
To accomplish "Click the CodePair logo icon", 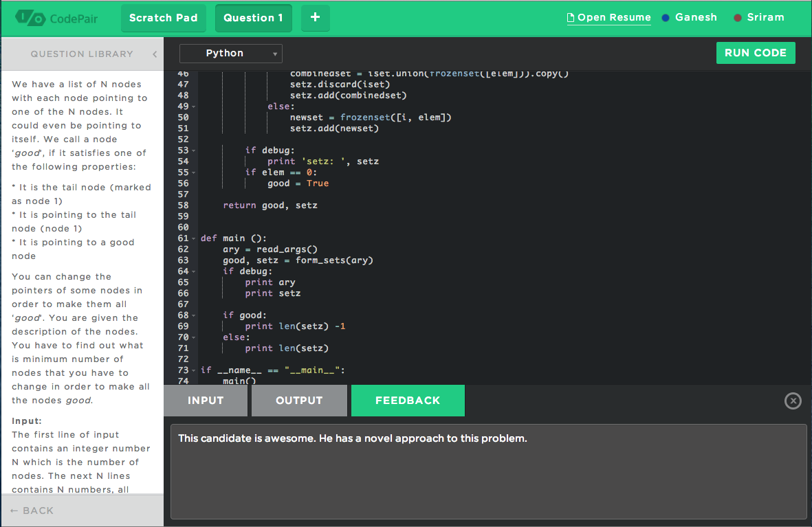I will click(x=30, y=18).
